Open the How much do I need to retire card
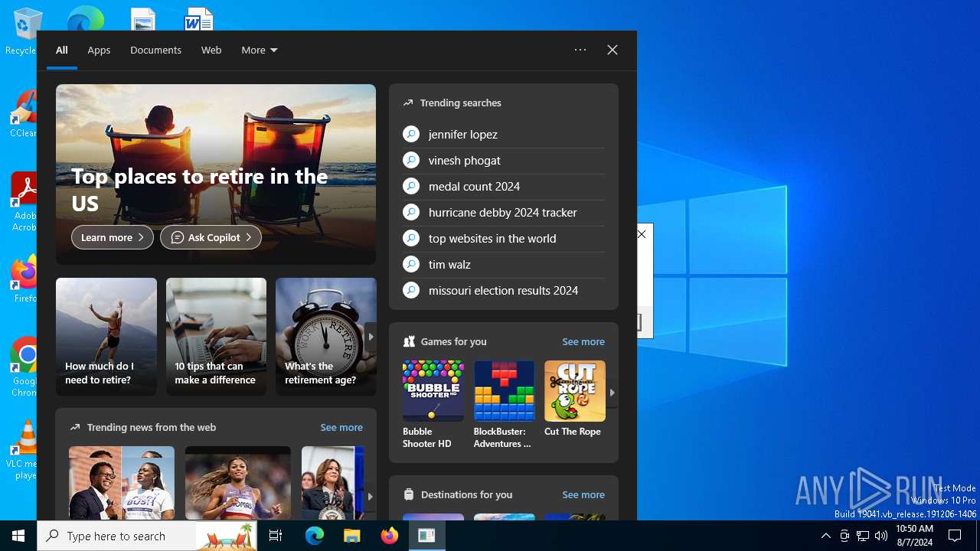The image size is (980, 551). (x=106, y=337)
